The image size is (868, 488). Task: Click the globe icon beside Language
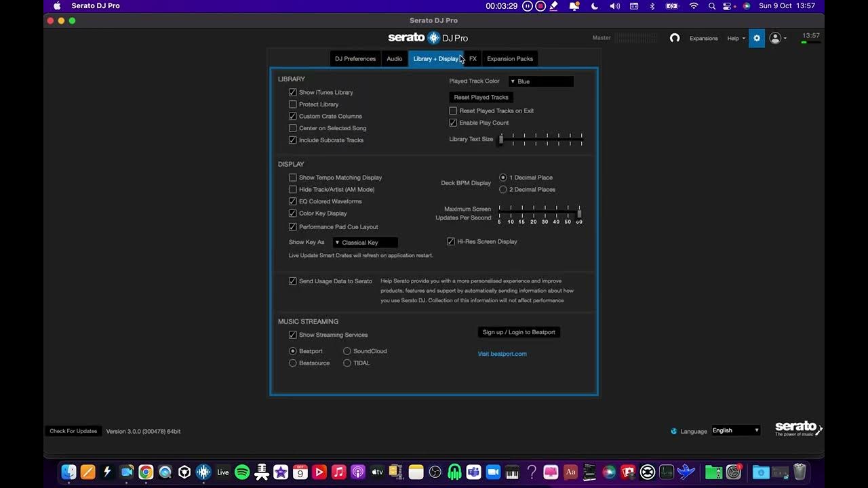[674, 431]
